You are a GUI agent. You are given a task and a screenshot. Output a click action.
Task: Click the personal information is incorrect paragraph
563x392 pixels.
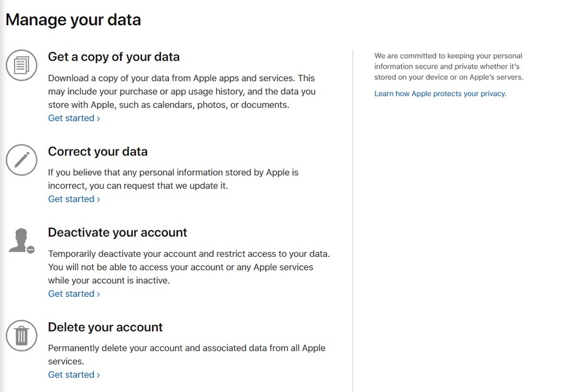(173, 179)
